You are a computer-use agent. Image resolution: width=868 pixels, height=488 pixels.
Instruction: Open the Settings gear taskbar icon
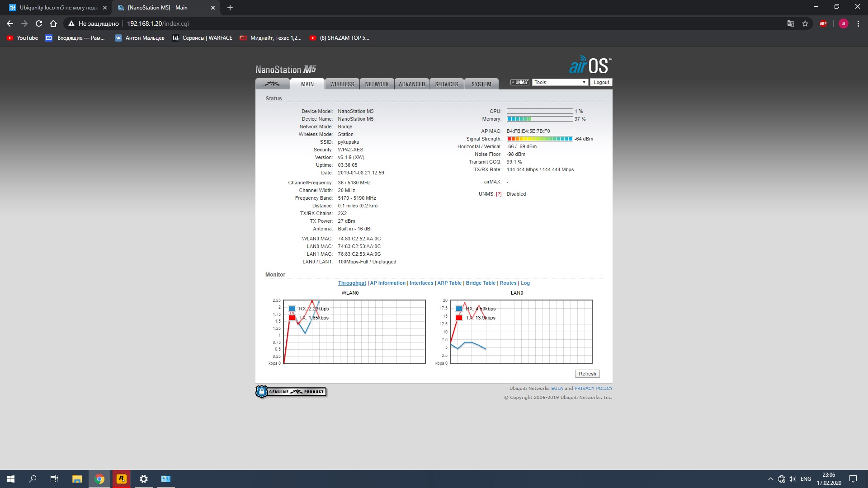click(144, 479)
